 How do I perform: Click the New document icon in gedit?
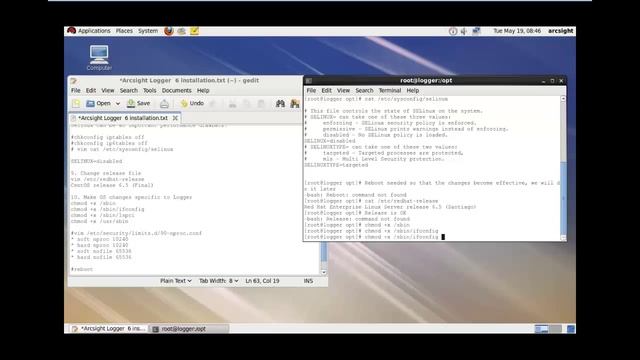pyautogui.click(x=76, y=104)
